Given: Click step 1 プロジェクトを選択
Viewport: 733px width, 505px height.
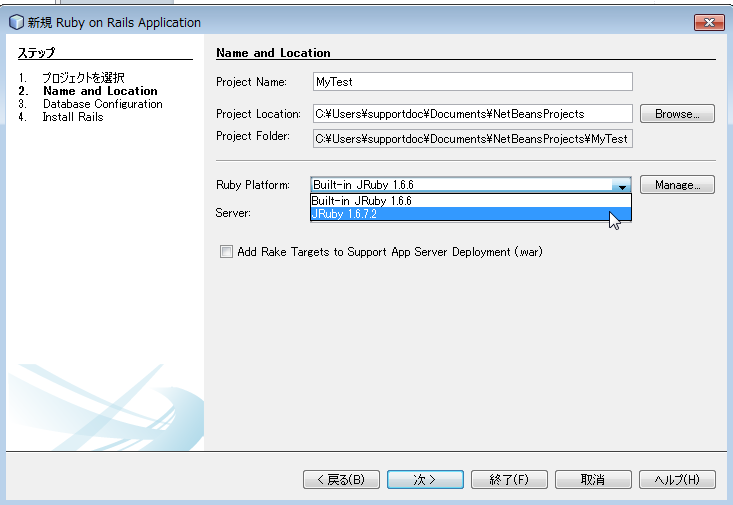Looking at the screenshot, I should [83, 78].
